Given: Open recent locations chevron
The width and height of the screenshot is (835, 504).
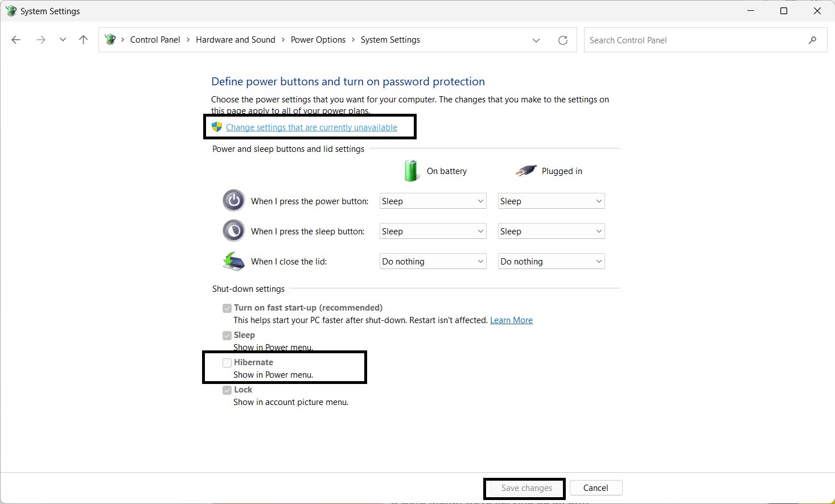Looking at the screenshot, I should [x=63, y=40].
